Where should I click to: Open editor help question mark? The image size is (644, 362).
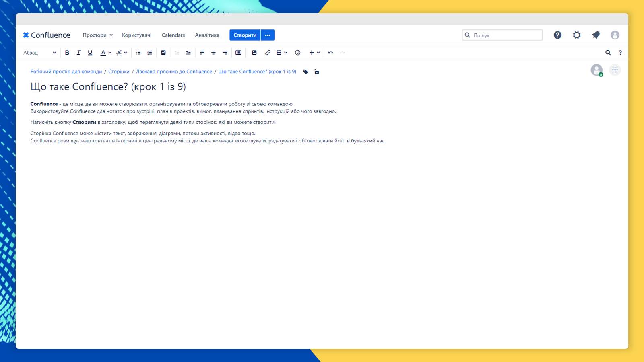point(620,53)
